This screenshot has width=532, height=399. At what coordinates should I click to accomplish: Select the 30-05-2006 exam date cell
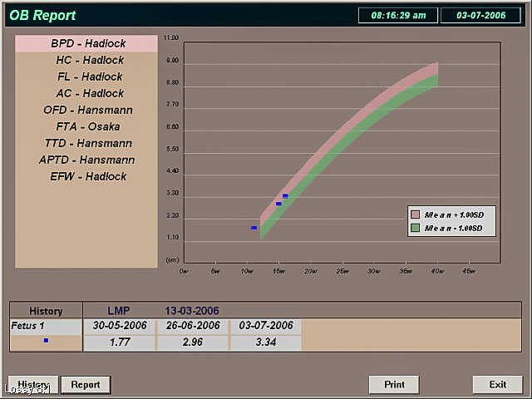click(x=119, y=325)
